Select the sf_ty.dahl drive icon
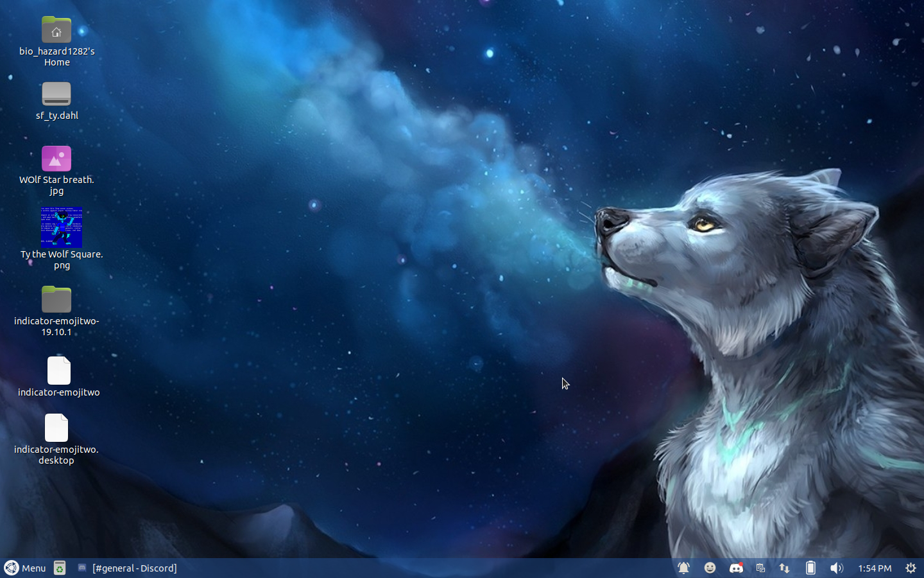 tap(56, 94)
